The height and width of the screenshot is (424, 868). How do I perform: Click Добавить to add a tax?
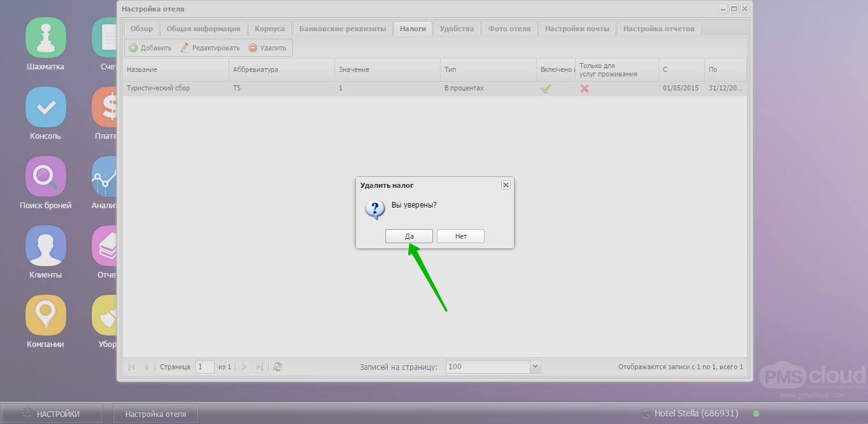(x=150, y=48)
